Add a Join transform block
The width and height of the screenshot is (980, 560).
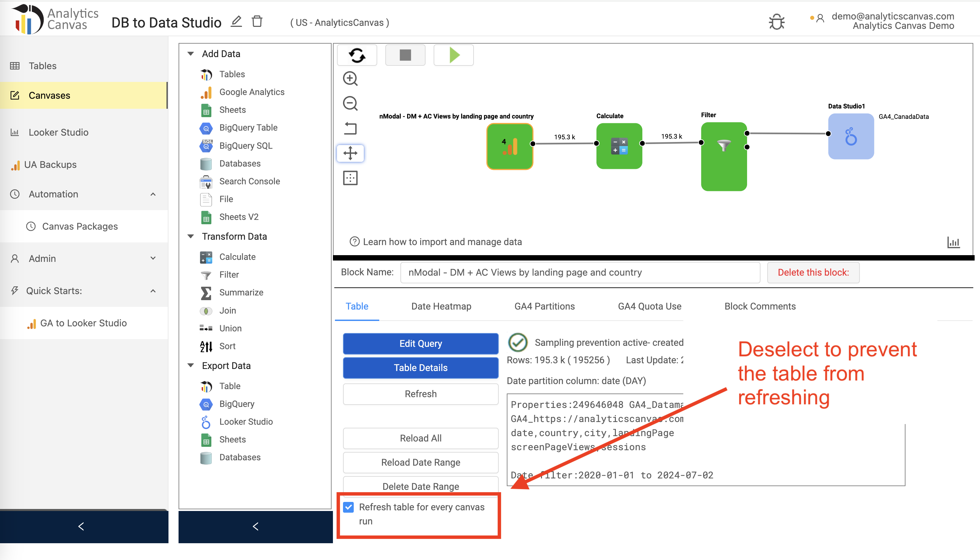click(x=227, y=311)
